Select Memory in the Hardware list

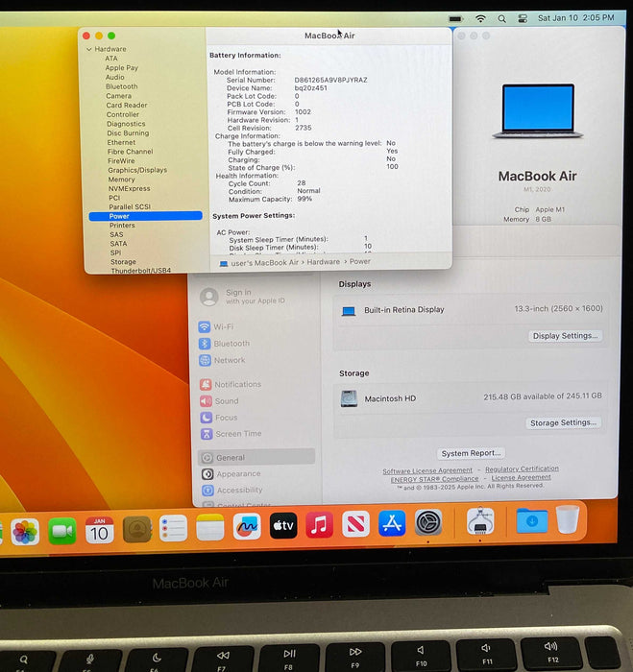[x=121, y=180]
